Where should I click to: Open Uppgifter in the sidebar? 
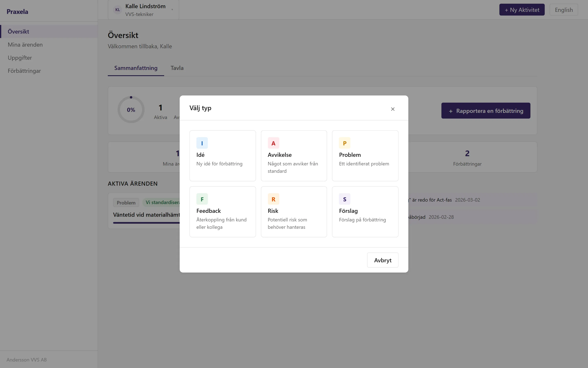49,58
